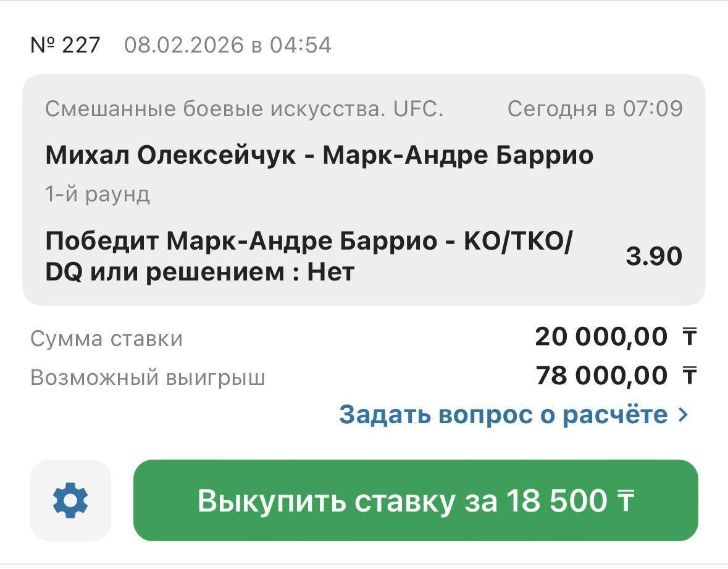728x569 pixels.
Task: Click the green buyout button for 18 500 ₸
Action: click(x=415, y=500)
